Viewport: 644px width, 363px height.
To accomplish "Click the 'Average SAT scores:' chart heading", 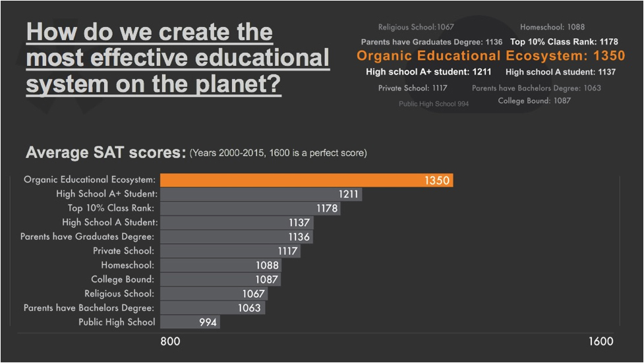I will [105, 153].
